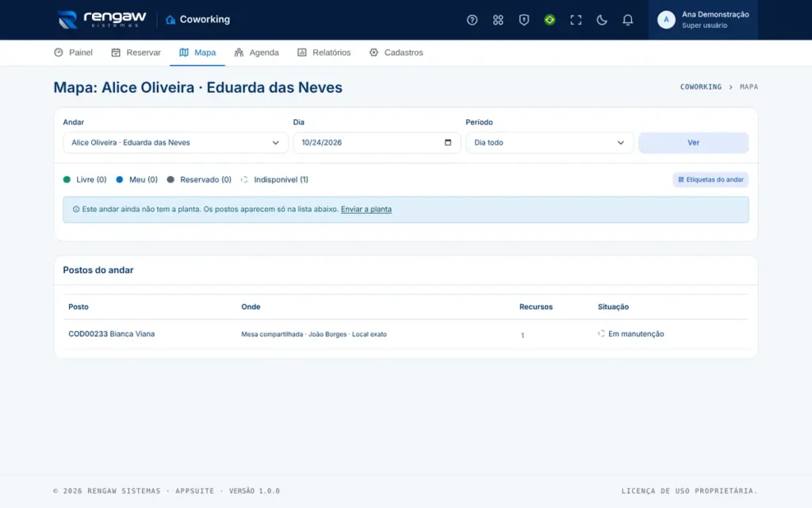
Task: Click the COWORKING breadcrumb
Action: pos(701,87)
